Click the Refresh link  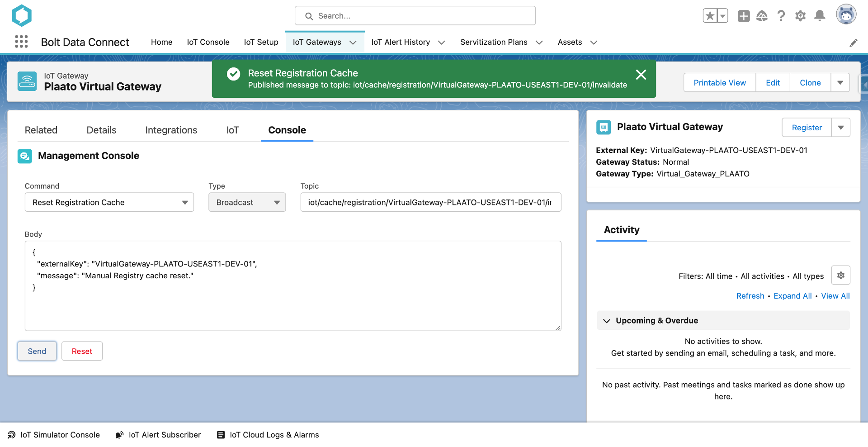point(750,296)
